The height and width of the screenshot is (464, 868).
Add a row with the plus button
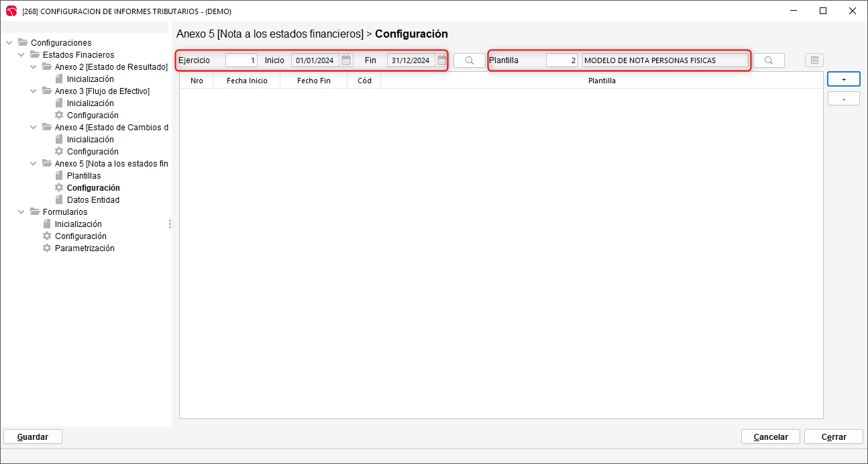click(x=843, y=79)
